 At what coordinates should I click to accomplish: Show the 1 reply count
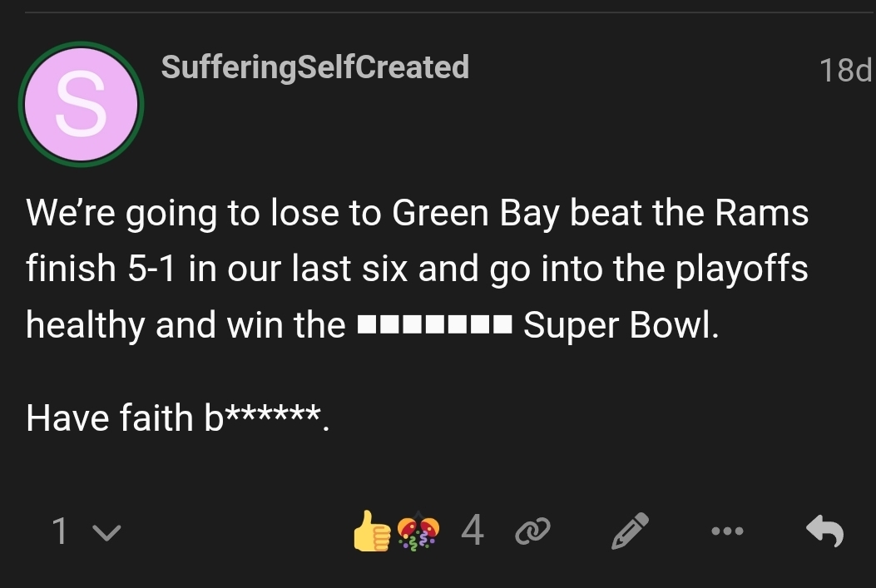coord(60,531)
